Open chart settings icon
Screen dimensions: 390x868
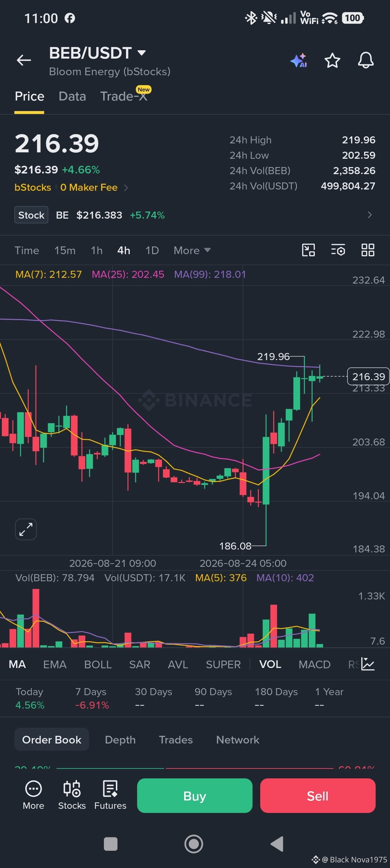click(x=338, y=250)
